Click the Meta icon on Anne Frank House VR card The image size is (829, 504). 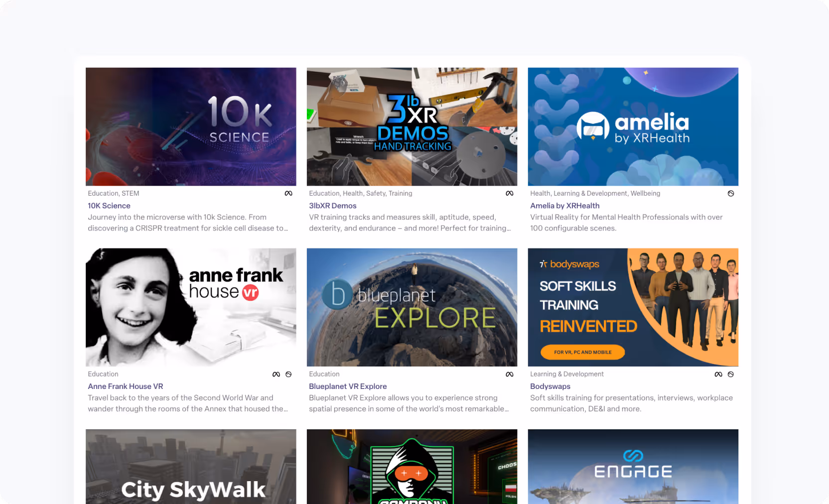[x=276, y=374]
